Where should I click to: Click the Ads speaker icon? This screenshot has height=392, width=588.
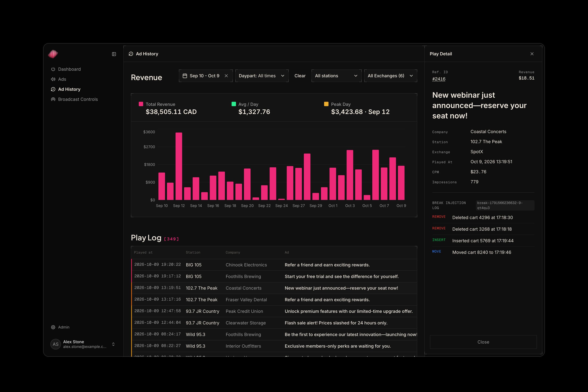53,79
